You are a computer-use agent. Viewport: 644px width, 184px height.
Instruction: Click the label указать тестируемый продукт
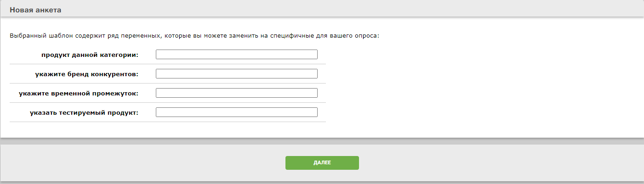click(84, 112)
